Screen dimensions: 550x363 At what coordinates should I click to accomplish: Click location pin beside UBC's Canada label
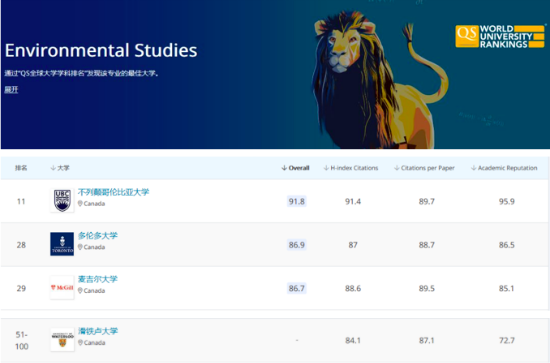coord(80,204)
